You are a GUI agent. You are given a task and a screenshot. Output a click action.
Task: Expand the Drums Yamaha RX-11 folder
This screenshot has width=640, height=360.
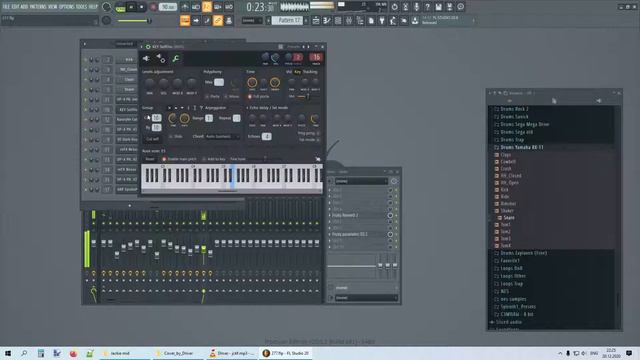521,147
